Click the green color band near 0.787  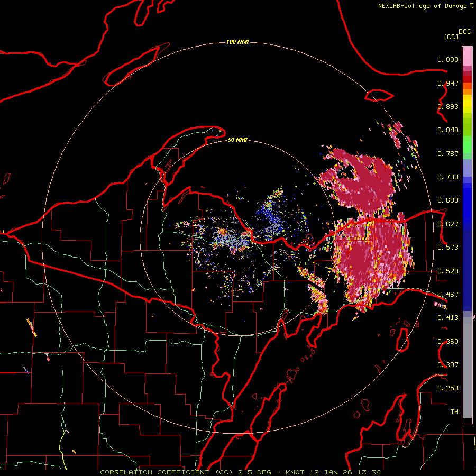tap(467, 147)
